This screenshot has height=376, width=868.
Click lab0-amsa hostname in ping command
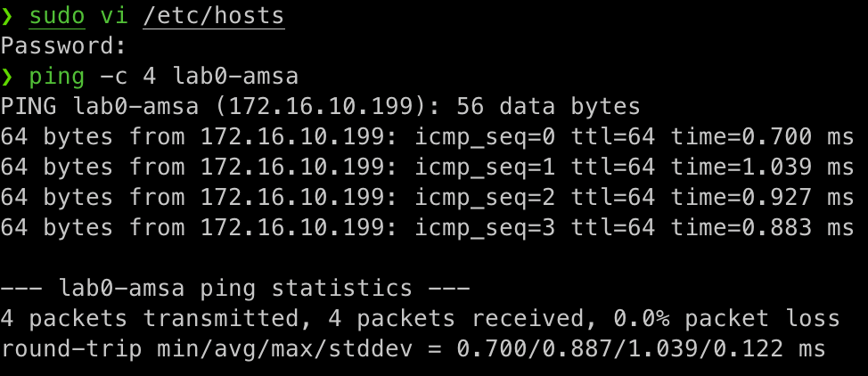pyautogui.click(x=236, y=77)
